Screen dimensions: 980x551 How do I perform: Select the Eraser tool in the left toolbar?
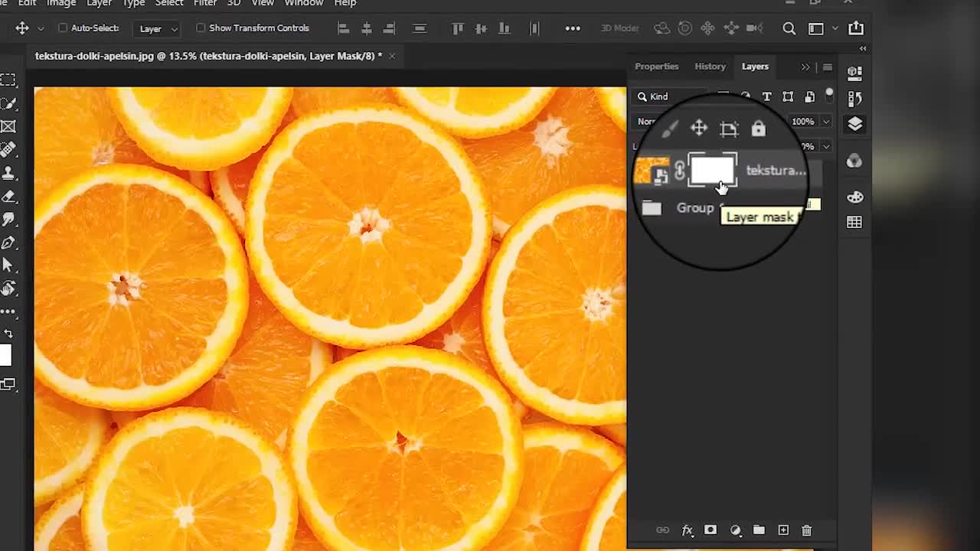coord(8,197)
